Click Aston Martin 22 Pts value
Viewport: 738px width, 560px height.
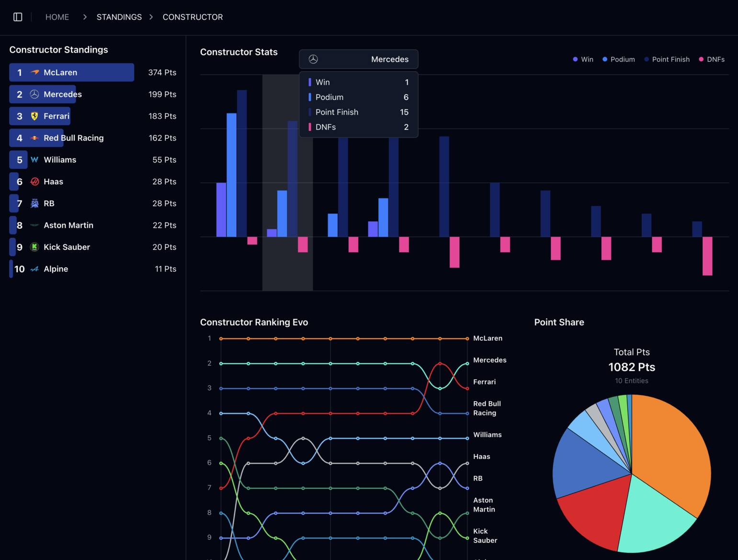[x=164, y=225]
